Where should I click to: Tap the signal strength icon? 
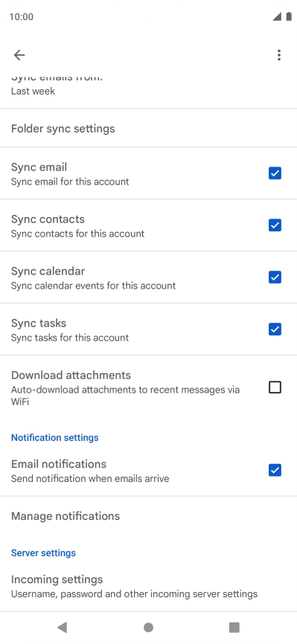coord(277,16)
